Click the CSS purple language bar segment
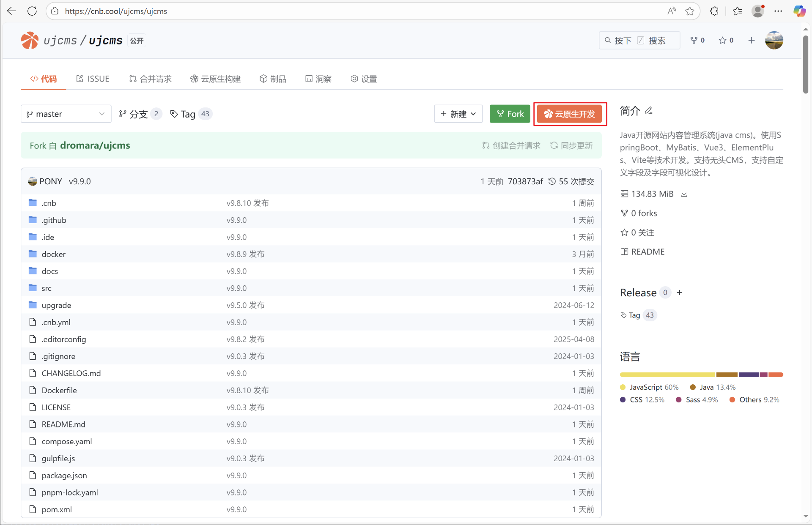Viewport: 812px width, 525px height. 749,375
